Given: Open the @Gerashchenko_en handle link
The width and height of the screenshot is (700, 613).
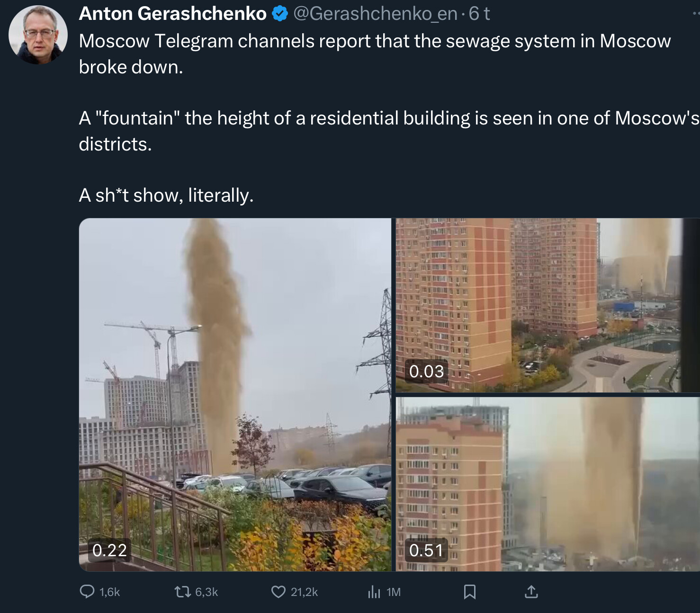Looking at the screenshot, I should 375,14.
